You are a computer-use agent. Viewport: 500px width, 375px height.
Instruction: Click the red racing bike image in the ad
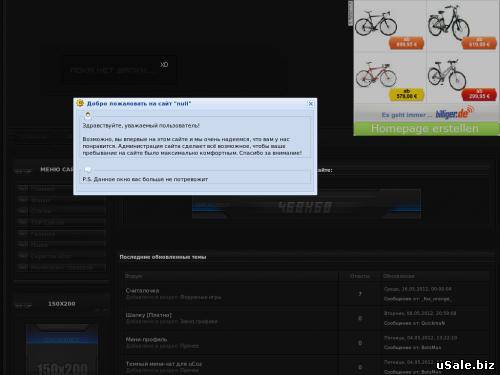pos(376,75)
